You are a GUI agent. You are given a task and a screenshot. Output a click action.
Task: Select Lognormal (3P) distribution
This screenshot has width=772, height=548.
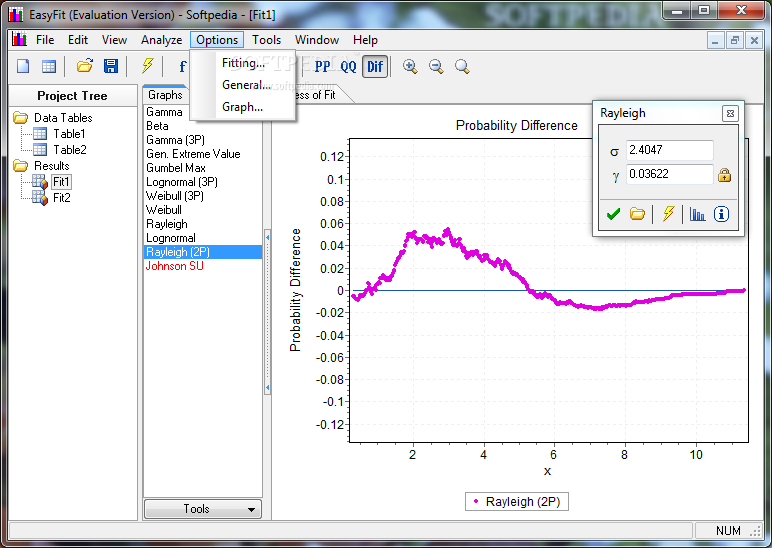(x=203, y=182)
